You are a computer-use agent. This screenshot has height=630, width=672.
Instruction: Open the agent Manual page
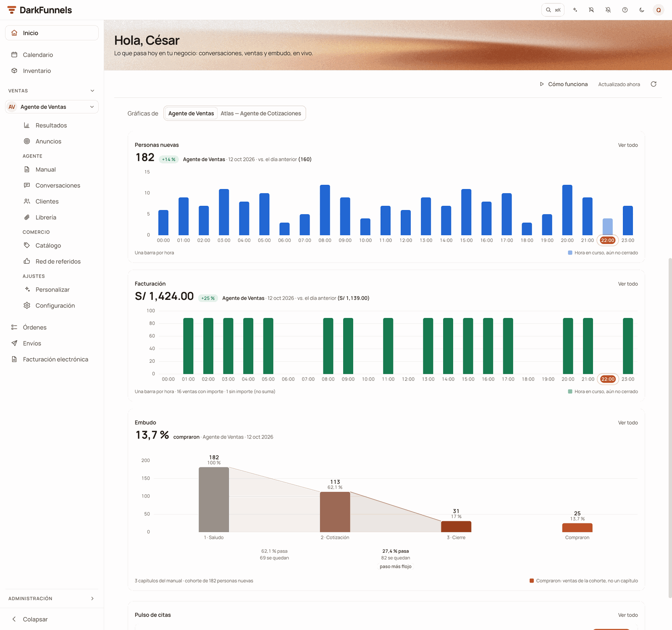click(46, 169)
